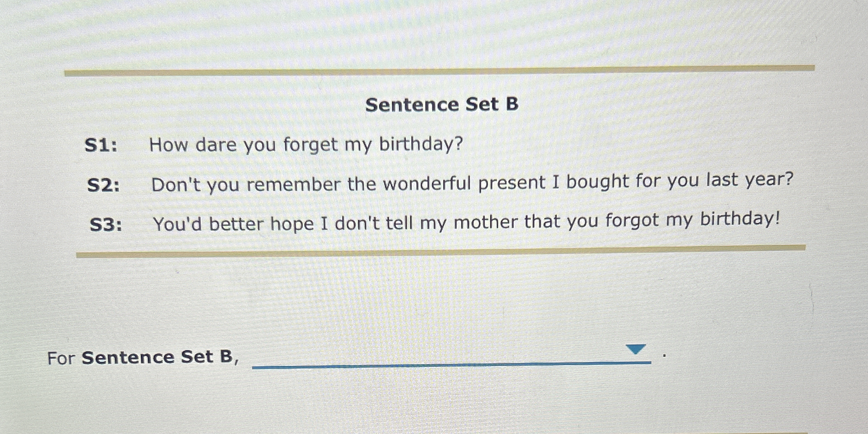Click 'For Sentence Set B,' prompt text
This screenshot has width=868, height=434.
(143, 358)
